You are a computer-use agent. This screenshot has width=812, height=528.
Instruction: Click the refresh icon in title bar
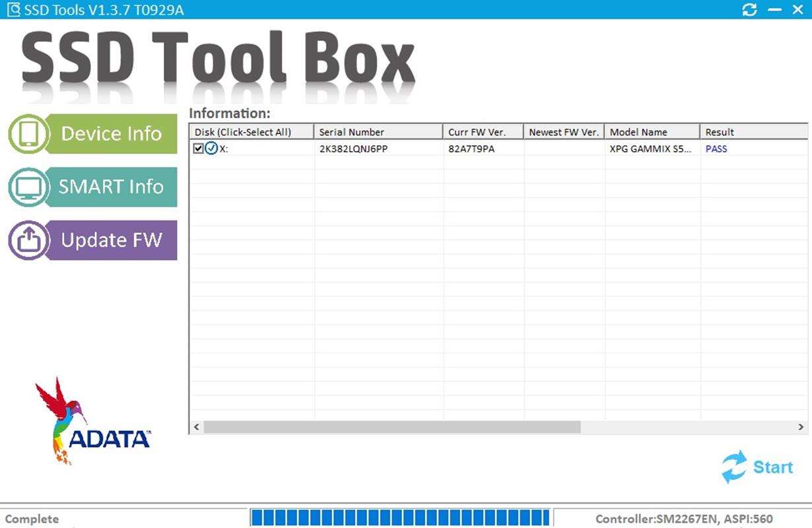pos(749,9)
